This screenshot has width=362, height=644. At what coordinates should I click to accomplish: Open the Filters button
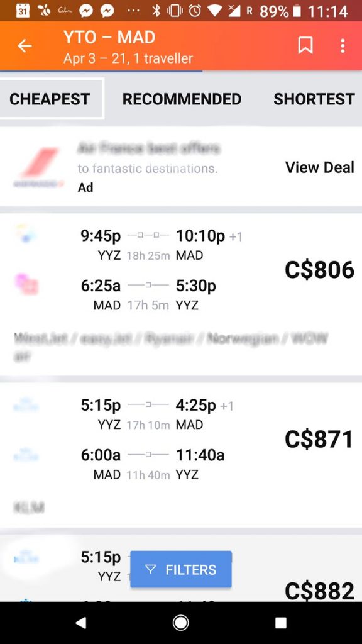[181, 569]
